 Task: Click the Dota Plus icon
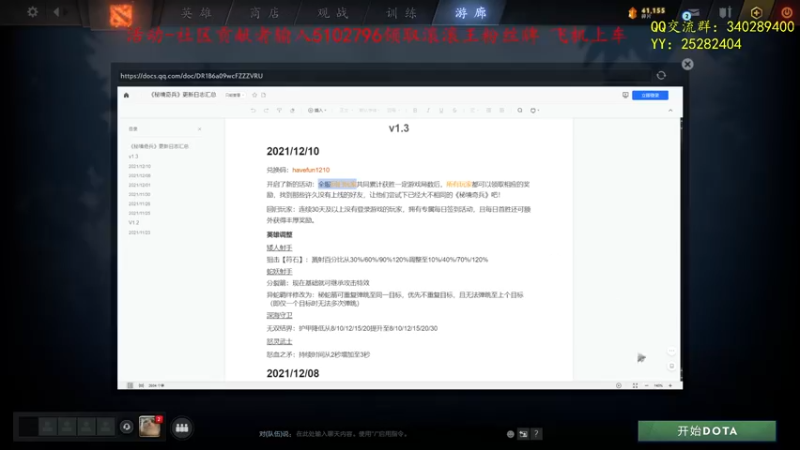click(756, 12)
